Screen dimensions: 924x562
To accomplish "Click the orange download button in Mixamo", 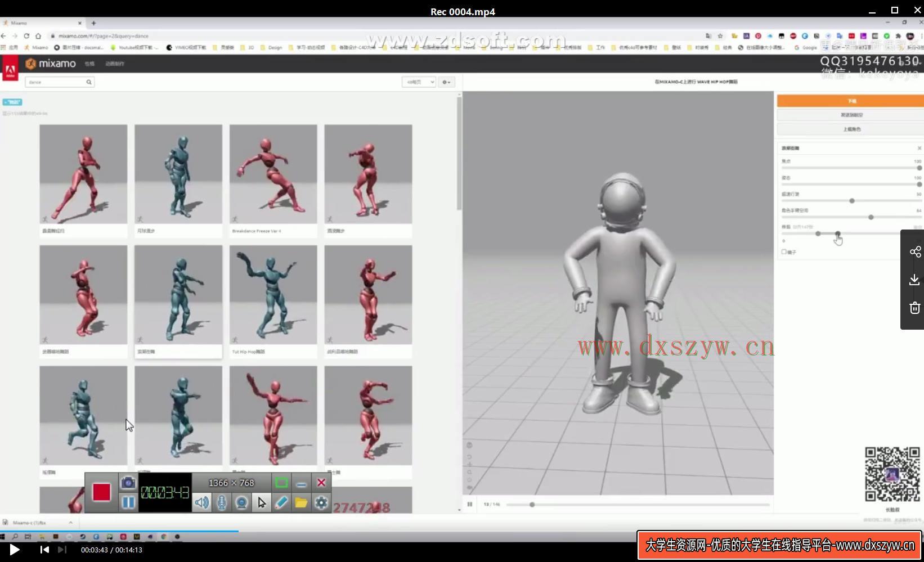I will coord(850,101).
